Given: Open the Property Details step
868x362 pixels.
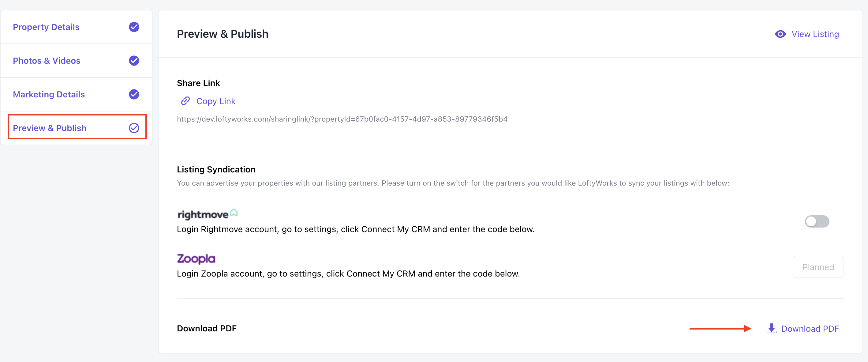Looking at the screenshot, I should tap(77, 27).
